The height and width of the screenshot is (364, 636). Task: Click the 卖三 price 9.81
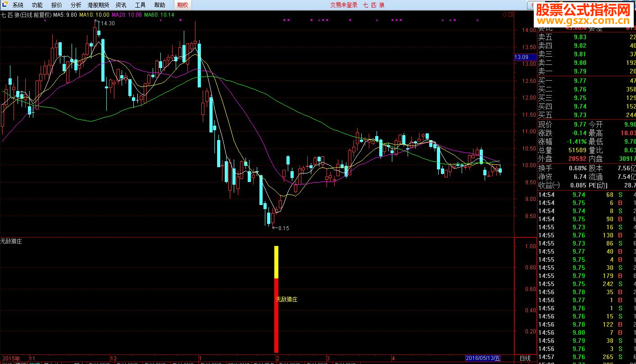(x=580, y=55)
